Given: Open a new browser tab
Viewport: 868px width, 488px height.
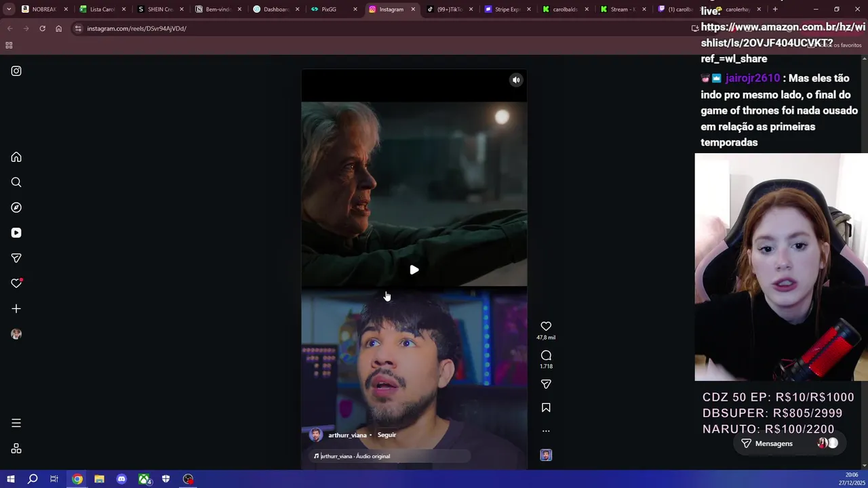Looking at the screenshot, I should click(x=775, y=9).
